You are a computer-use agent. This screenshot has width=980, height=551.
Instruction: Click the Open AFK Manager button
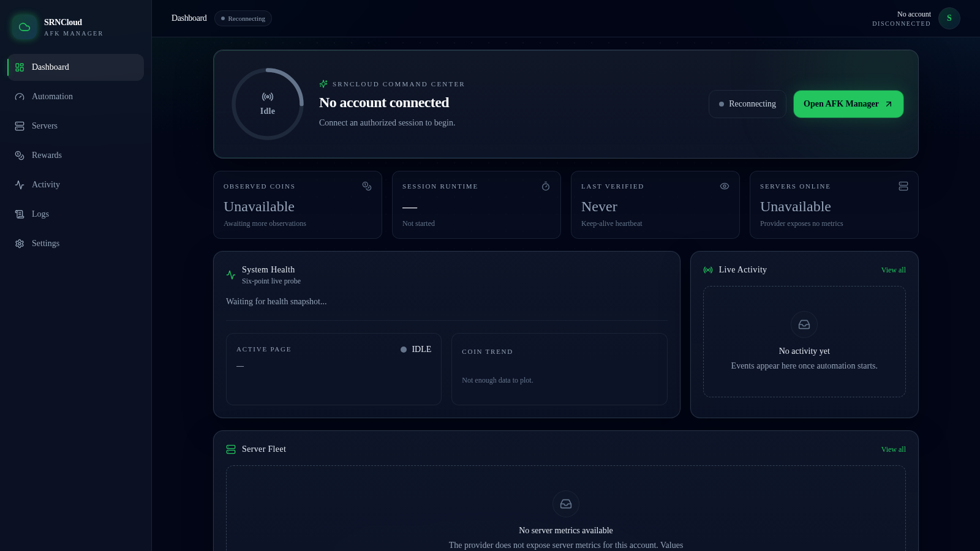click(x=848, y=104)
